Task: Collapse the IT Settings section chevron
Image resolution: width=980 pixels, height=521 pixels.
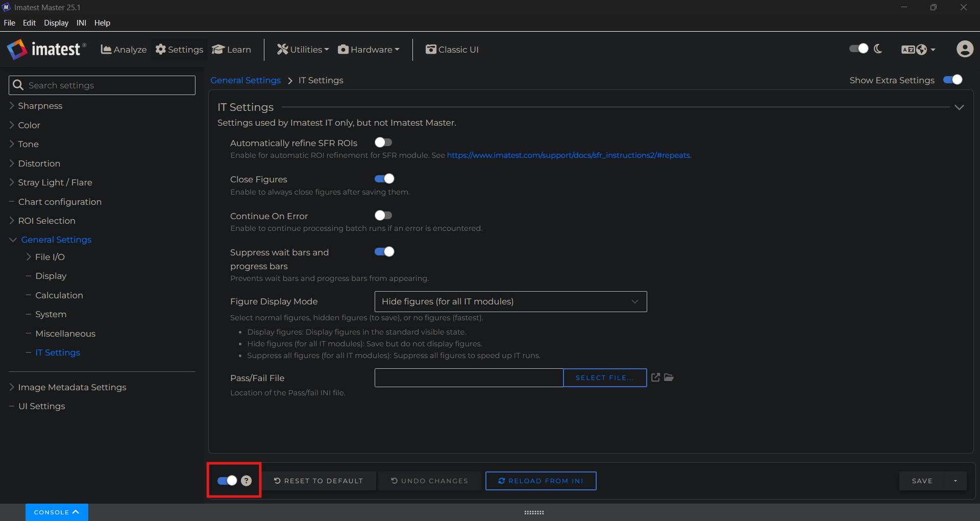Action: click(x=959, y=107)
